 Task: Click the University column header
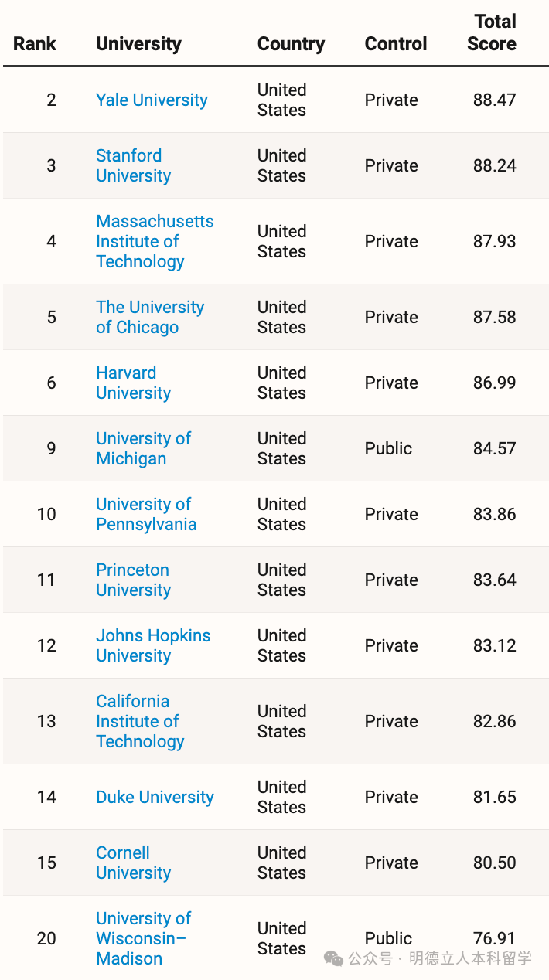[x=138, y=44]
